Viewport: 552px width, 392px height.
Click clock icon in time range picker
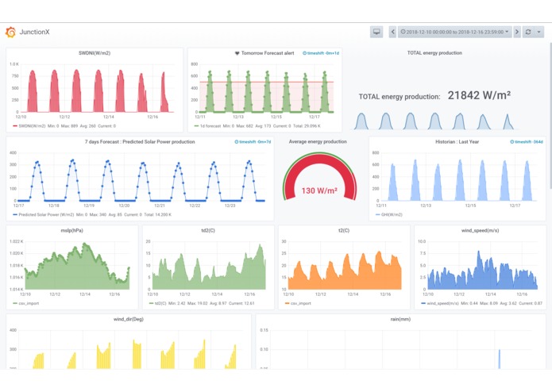[403, 32]
